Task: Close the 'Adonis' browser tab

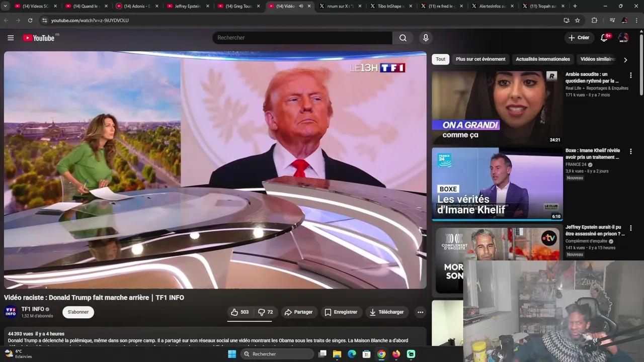Action: tap(157, 6)
